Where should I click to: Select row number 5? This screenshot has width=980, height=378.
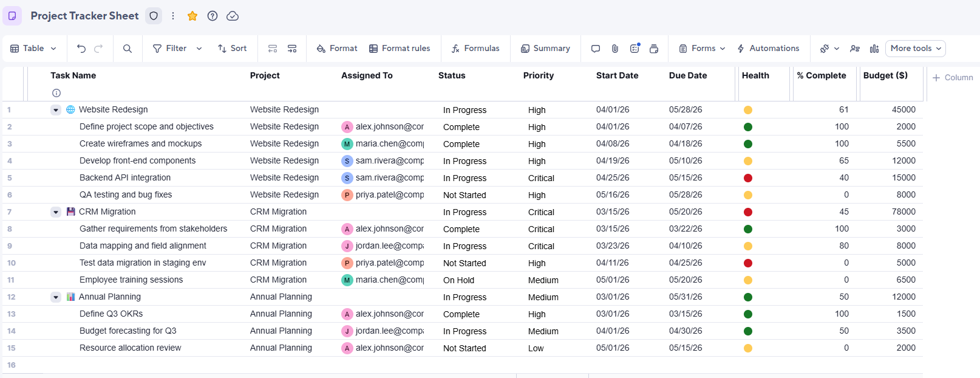tap(10, 178)
